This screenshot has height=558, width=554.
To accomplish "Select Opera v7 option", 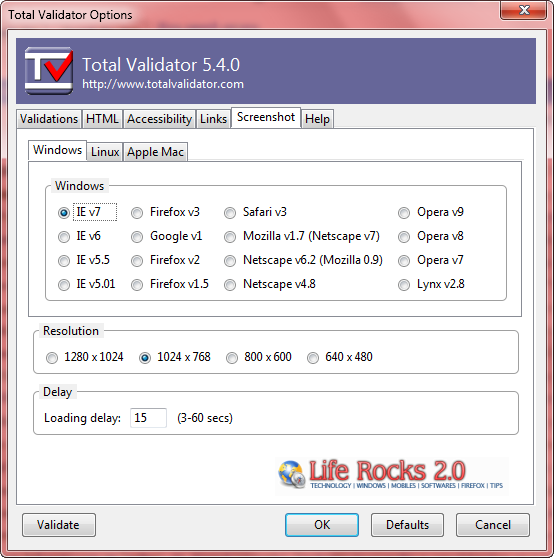I will (404, 261).
